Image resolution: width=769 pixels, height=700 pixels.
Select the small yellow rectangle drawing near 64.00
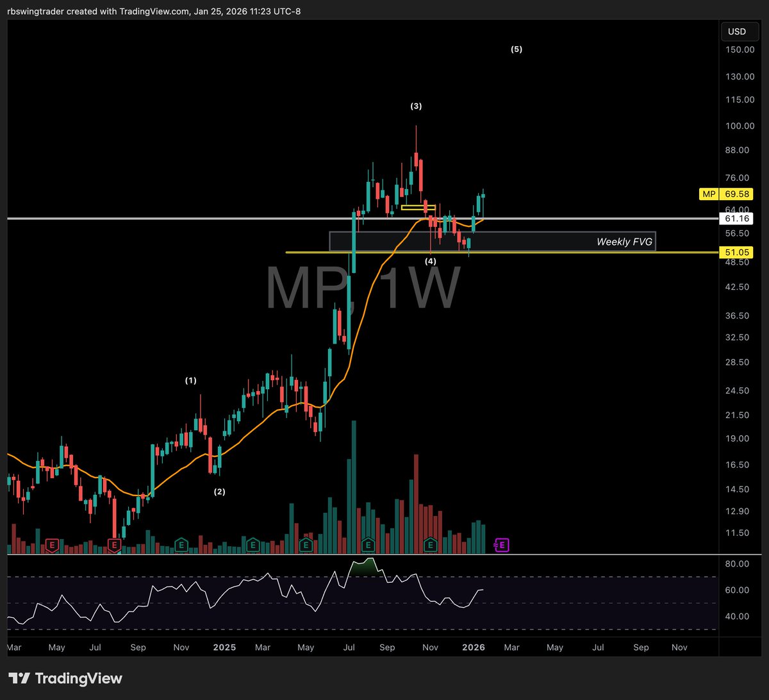(x=418, y=207)
